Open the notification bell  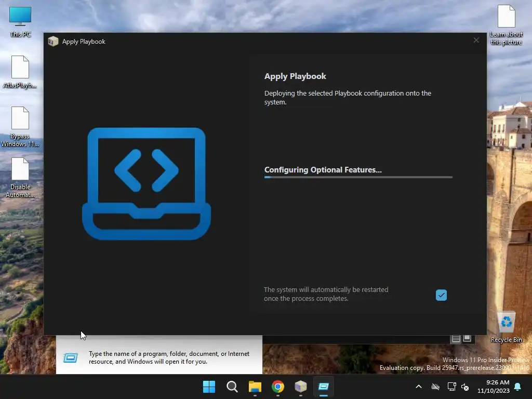tap(518, 387)
